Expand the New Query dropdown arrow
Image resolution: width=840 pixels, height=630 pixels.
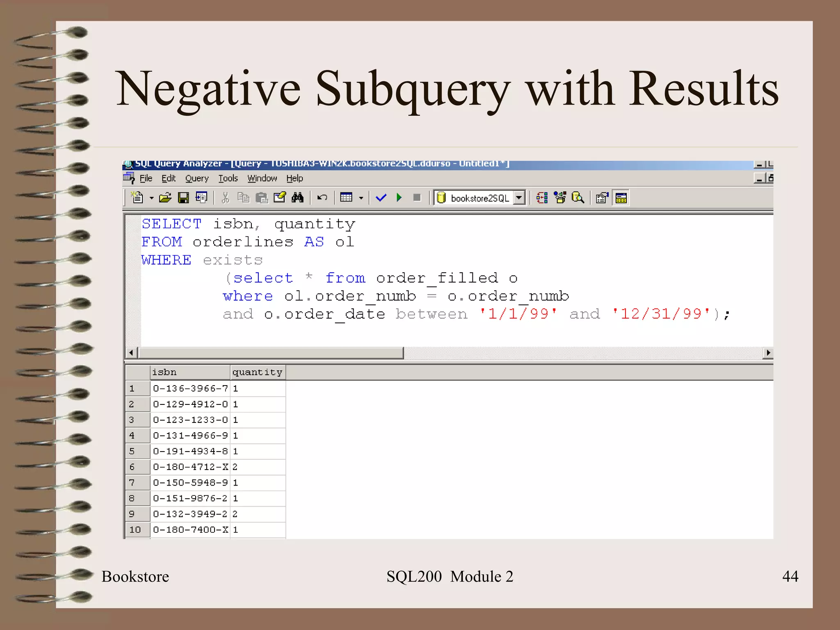pos(151,198)
